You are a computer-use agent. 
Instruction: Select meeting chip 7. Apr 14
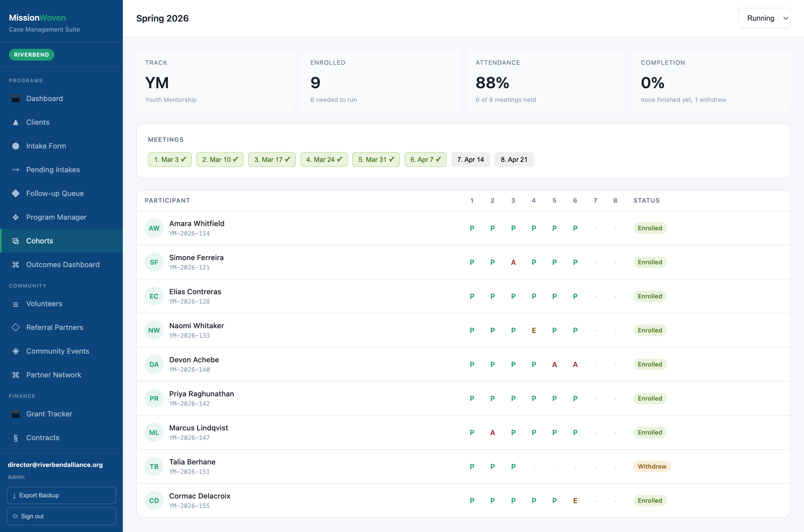point(470,159)
